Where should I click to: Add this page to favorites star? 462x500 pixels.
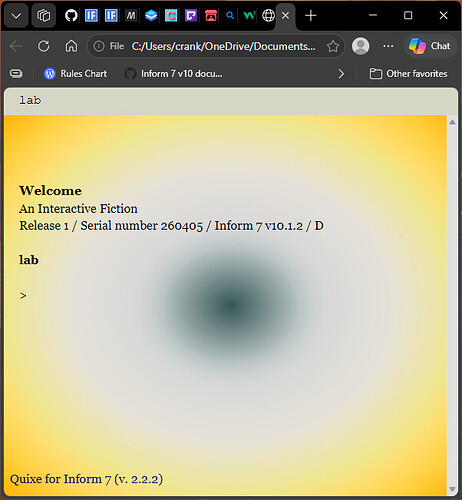pyautogui.click(x=333, y=46)
